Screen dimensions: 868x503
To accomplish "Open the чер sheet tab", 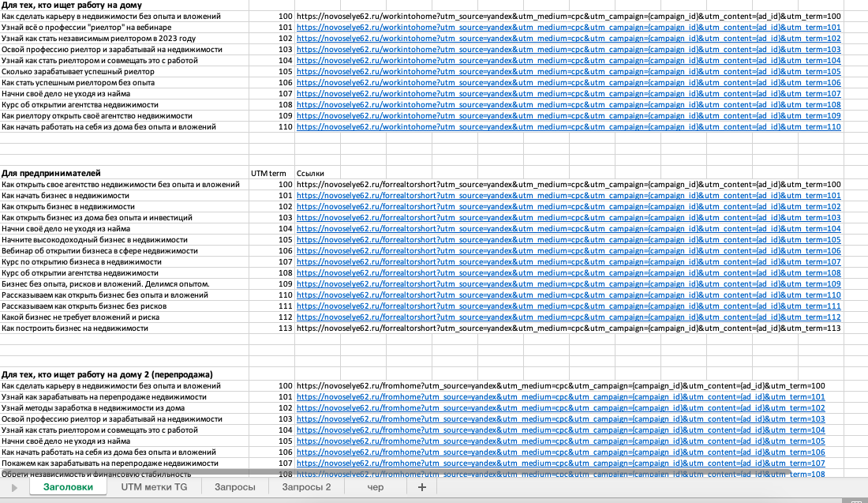I will pyautogui.click(x=376, y=487).
